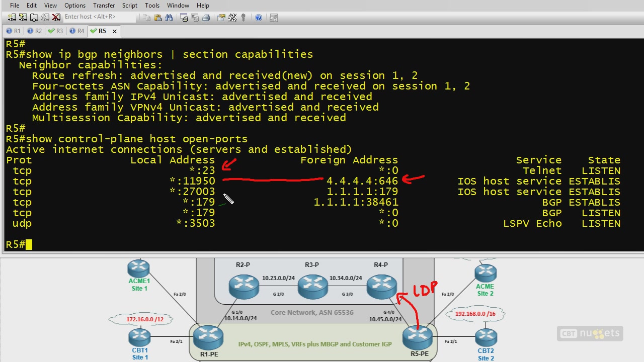
Task: Click the Quick Connect icon
Action: pos(23,18)
